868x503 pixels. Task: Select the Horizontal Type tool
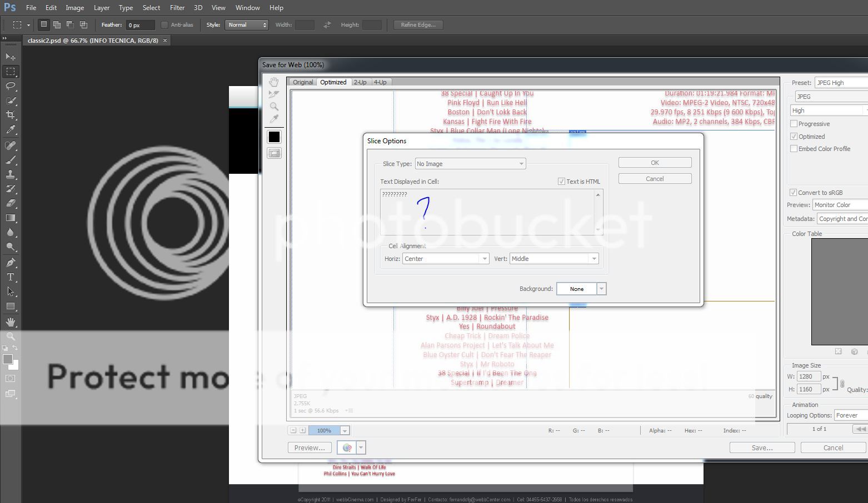click(11, 277)
